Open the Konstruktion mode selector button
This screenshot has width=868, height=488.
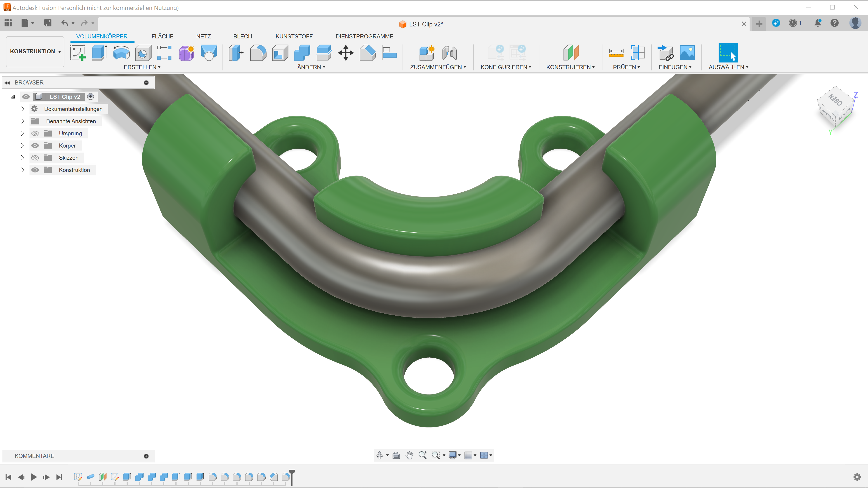click(x=35, y=51)
